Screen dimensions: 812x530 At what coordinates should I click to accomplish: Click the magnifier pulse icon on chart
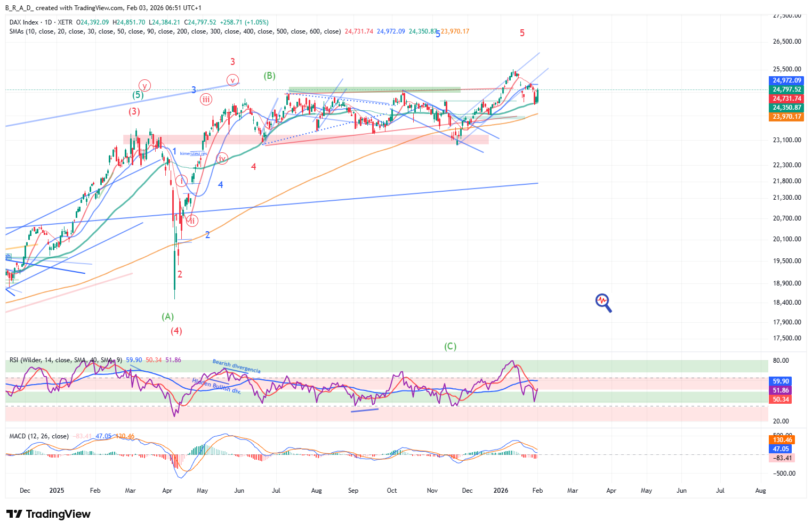pyautogui.click(x=603, y=303)
